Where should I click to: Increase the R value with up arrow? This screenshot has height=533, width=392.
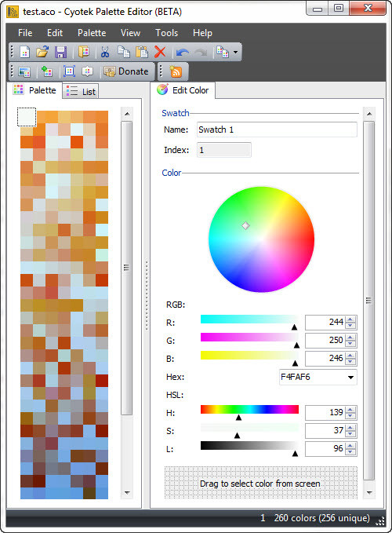tap(350, 319)
